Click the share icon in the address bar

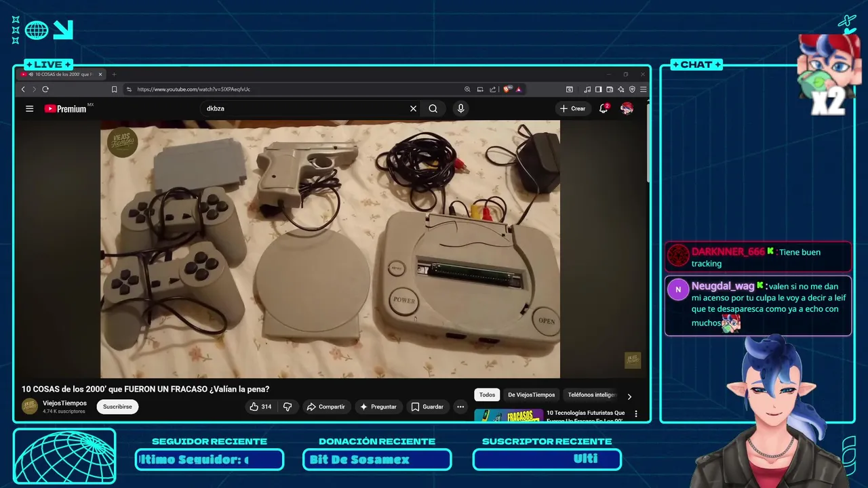pyautogui.click(x=493, y=89)
